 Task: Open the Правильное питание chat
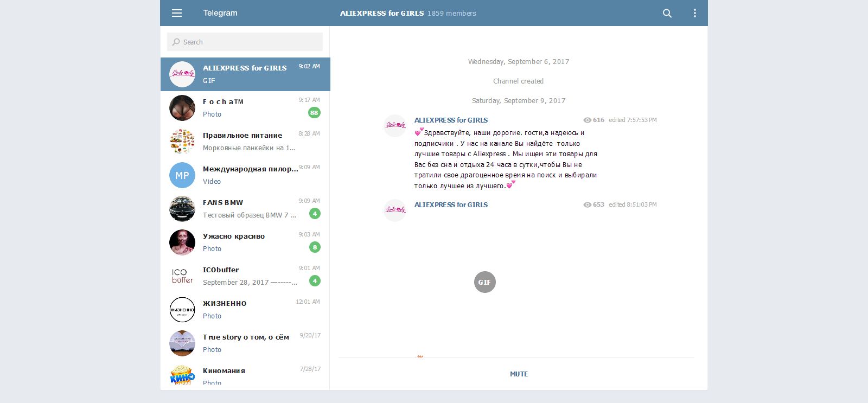coord(245,142)
